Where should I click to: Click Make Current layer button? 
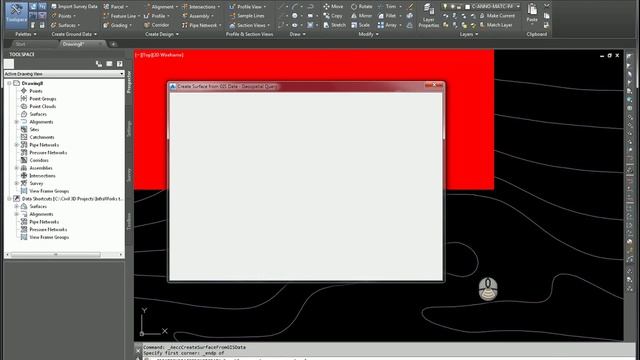click(497, 16)
